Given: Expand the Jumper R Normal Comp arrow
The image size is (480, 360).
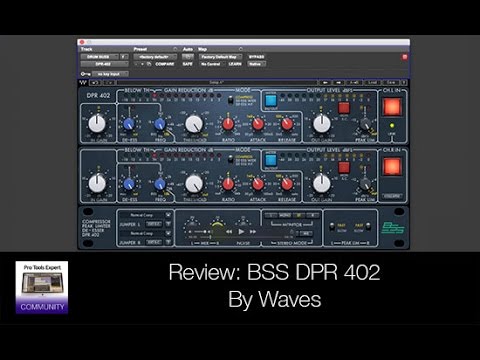Looking at the screenshot, I should point(168,233).
